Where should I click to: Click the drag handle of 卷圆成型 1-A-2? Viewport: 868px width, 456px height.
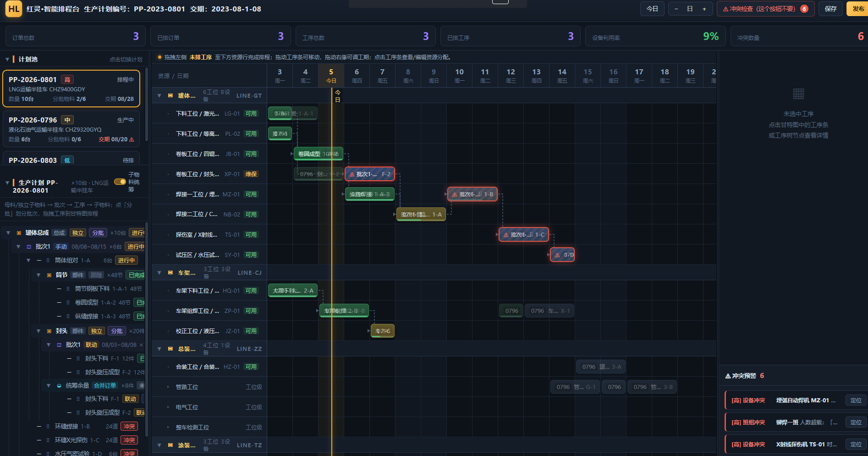click(68, 303)
